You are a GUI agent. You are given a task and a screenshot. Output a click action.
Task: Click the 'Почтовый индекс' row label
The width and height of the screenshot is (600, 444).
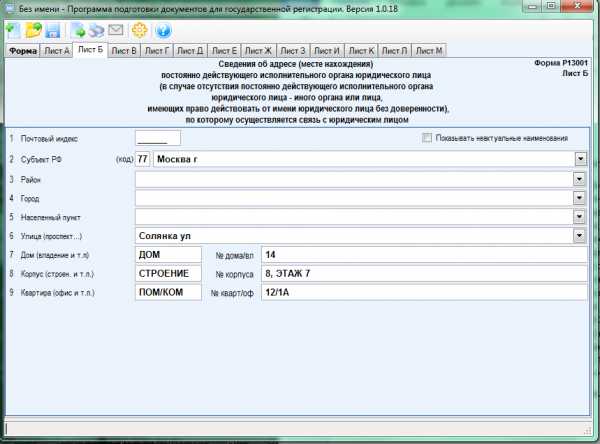point(49,139)
